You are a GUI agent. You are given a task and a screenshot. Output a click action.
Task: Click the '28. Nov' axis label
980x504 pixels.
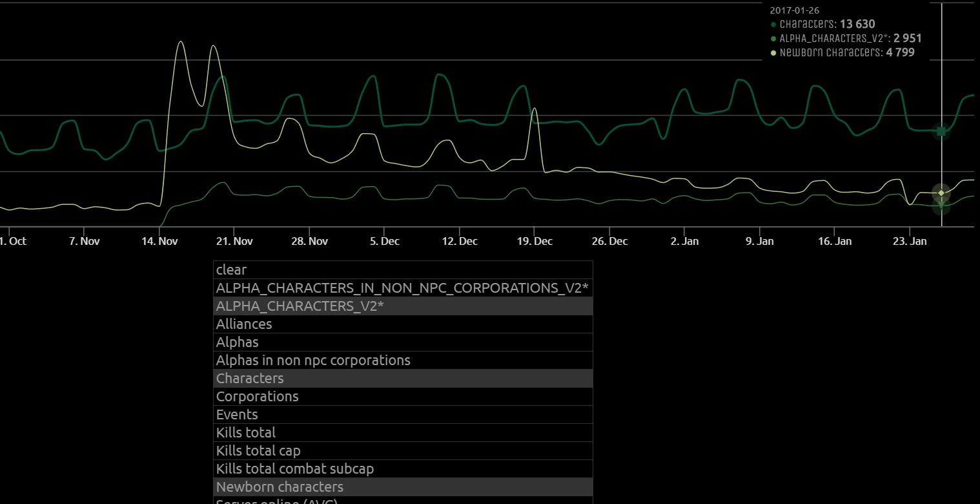pyautogui.click(x=309, y=241)
